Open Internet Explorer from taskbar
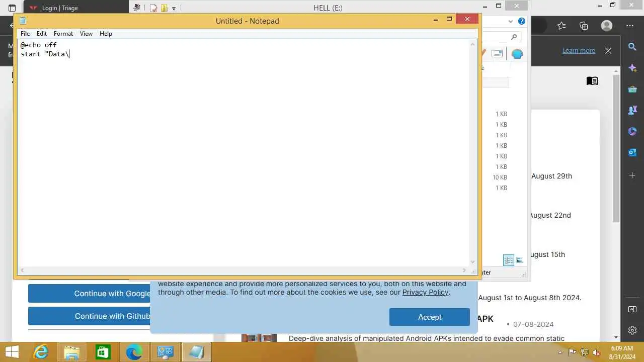Image resolution: width=644 pixels, height=362 pixels. (x=41, y=352)
